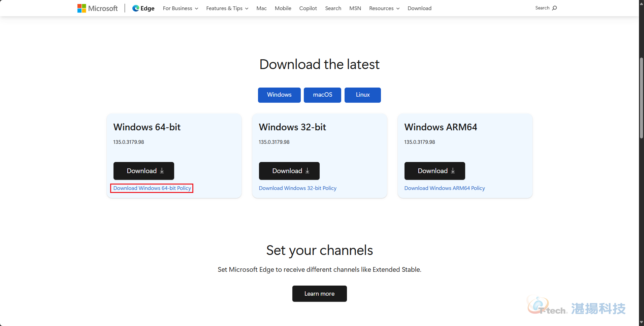Open the Download item in navigation bar
This screenshot has height=326, width=644.
click(x=419, y=8)
